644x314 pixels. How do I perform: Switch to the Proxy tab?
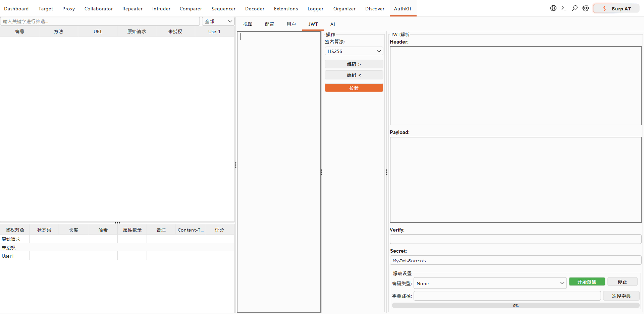coord(68,9)
